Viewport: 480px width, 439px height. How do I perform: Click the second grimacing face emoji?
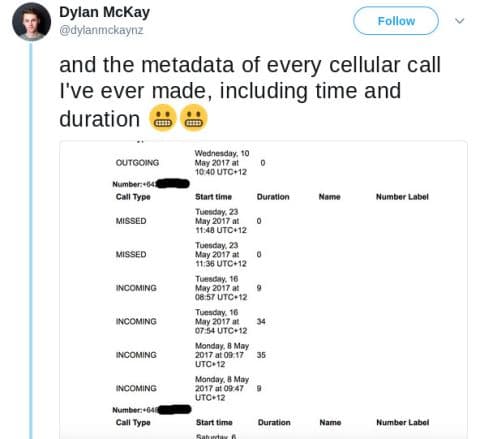coord(194,118)
